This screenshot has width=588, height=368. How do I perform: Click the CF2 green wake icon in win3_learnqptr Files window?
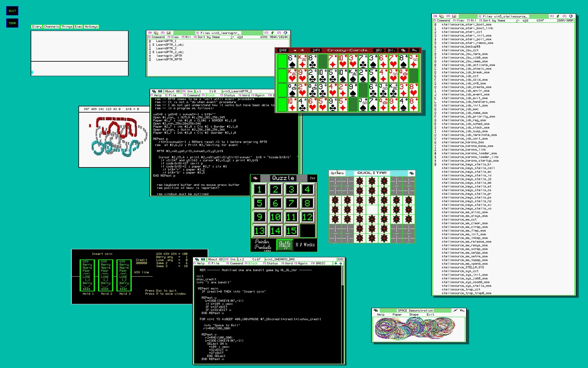[x=272, y=33]
